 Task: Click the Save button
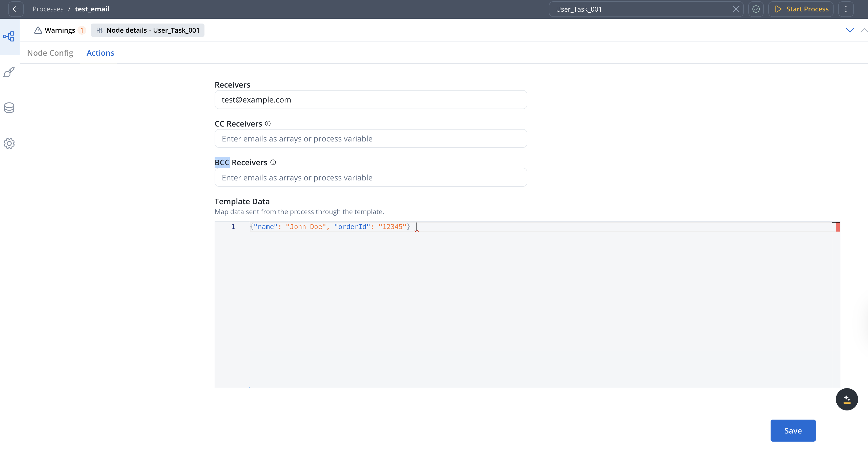(x=793, y=430)
